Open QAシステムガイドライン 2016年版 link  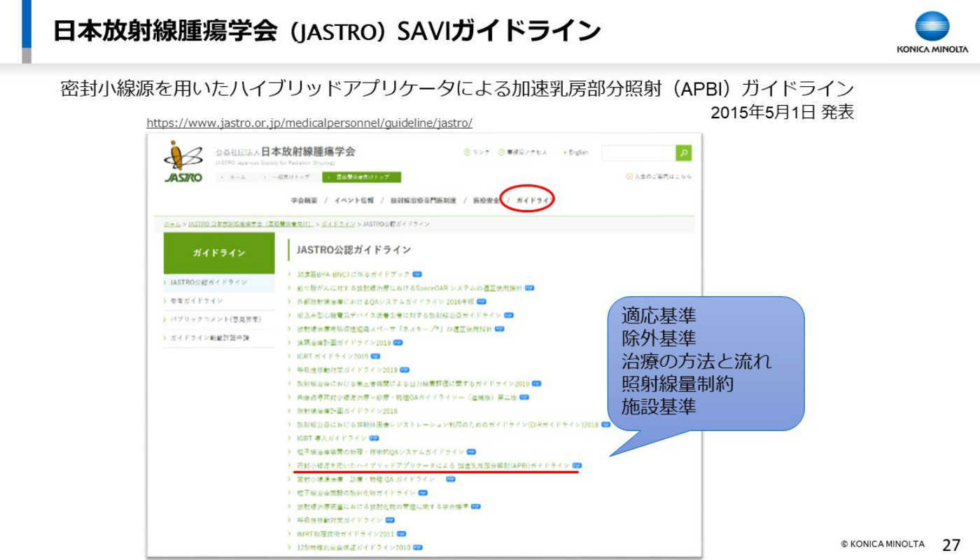pos(385,301)
